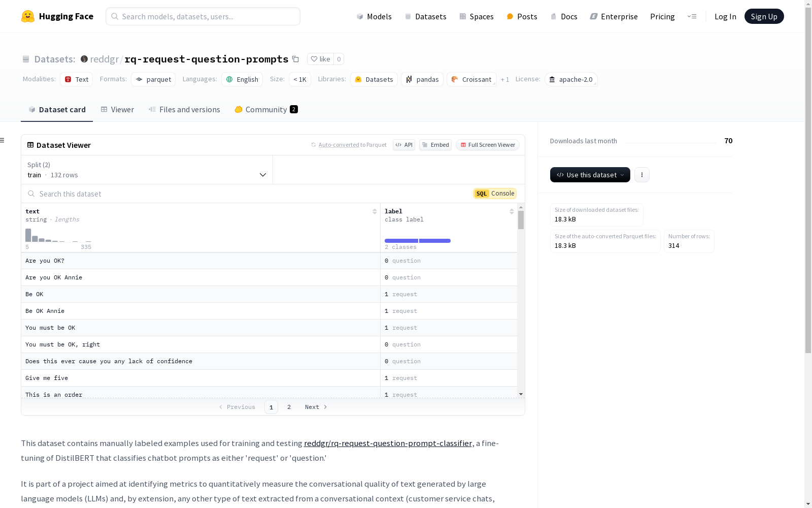Expand the Split train dropdown

pos(147,170)
